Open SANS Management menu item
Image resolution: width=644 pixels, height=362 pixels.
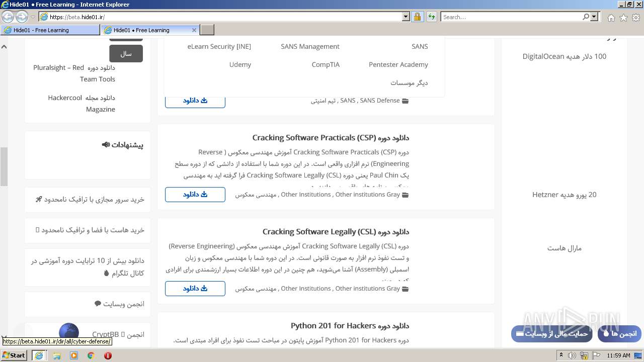pos(310,46)
